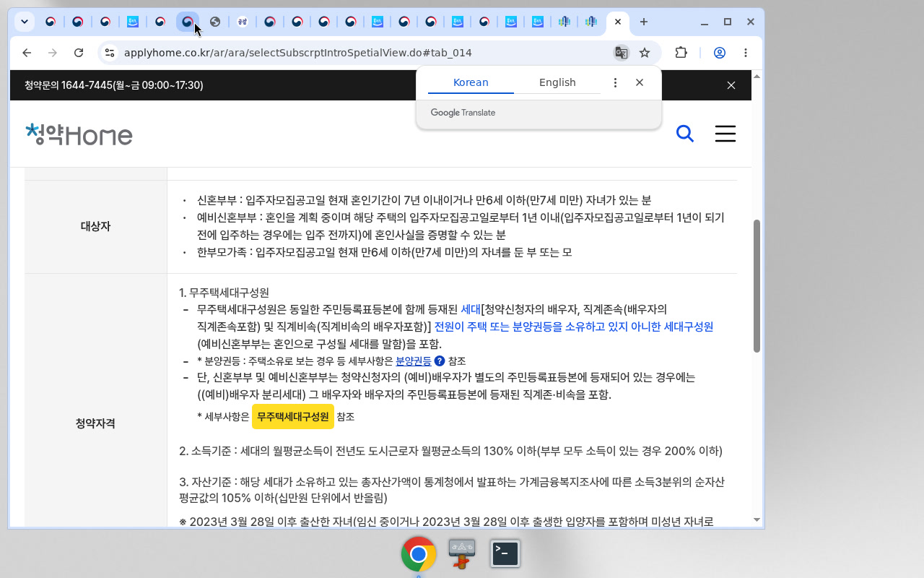Click the page's vertical scrollbar thumb
This screenshot has width=924, height=578.
757,285
